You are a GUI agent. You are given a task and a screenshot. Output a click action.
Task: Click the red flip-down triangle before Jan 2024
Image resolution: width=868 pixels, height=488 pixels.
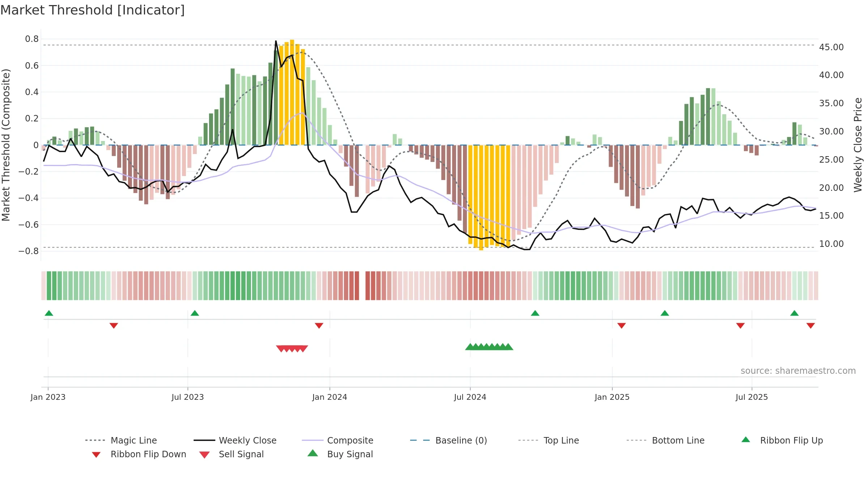pos(319,326)
